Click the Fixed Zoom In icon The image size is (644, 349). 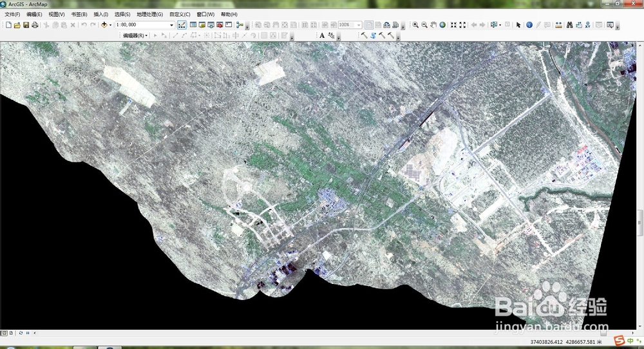(453, 25)
